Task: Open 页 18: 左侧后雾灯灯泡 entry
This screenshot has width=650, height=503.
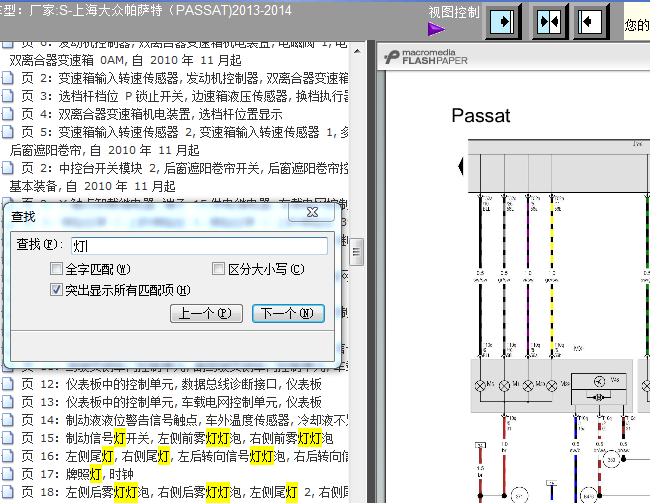Action: tap(184, 492)
